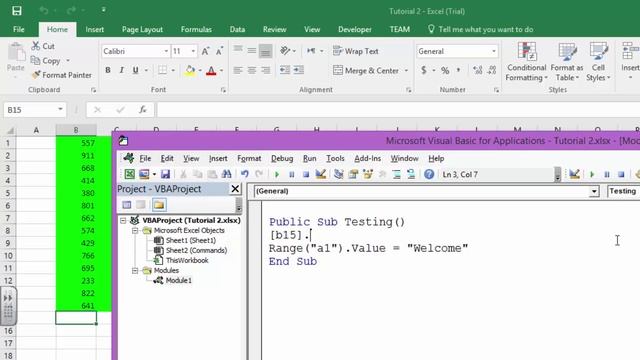Open the Conditional Formatting dropdown
640x360 pixels.
pyautogui.click(x=526, y=62)
